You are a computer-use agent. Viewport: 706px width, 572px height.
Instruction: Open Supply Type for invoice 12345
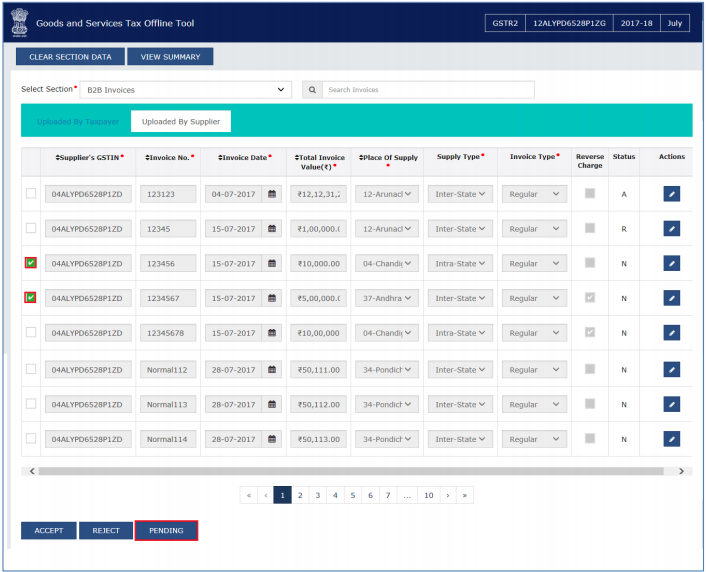[x=460, y=229]
